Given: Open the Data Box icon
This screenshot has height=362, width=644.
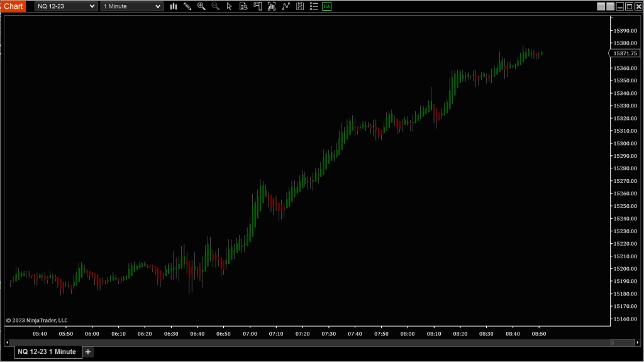Looking at the screenshot, I should tap(243, 6).
